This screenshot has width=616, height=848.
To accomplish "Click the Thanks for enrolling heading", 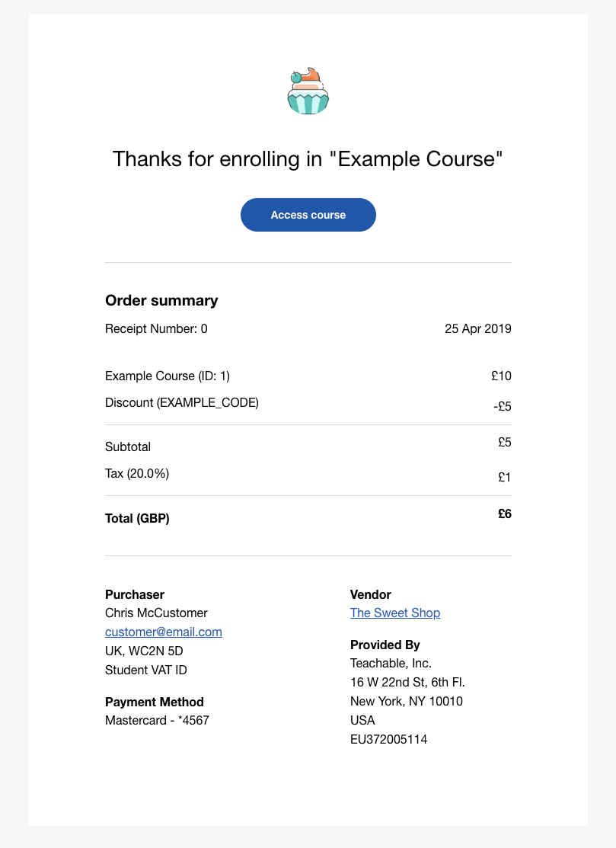I will click(x=308, y=159).
